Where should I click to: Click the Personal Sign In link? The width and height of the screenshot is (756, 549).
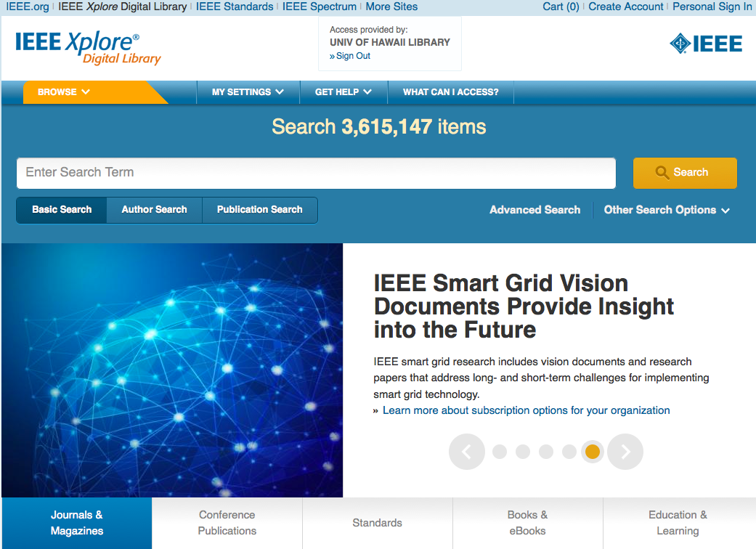[712, 7]
